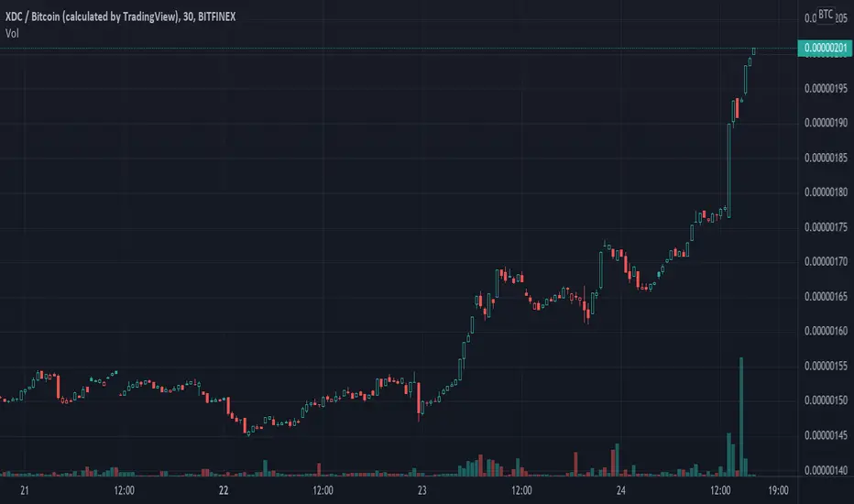Select the 21 date marker on time axis
Viewport: 854px width, 504px height.
pyautogui.click(x=25, y=490)
